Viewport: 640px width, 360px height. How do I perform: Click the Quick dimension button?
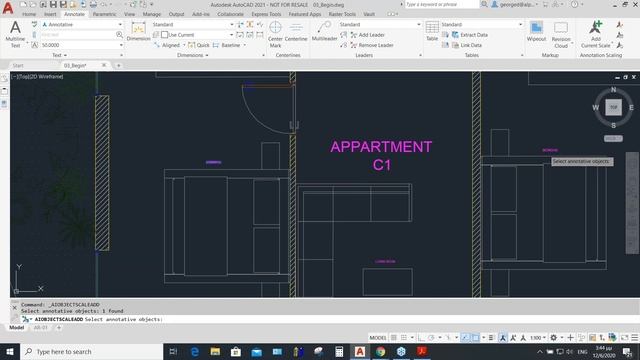click(199, 45)
